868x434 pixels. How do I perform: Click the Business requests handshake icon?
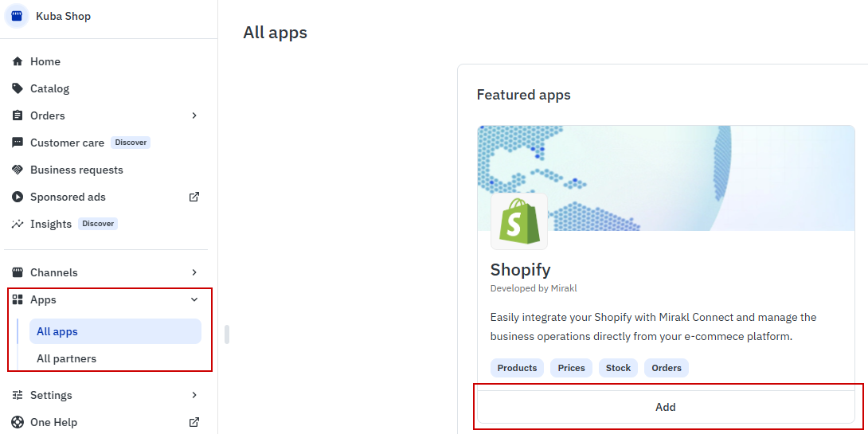coord(18,170)
